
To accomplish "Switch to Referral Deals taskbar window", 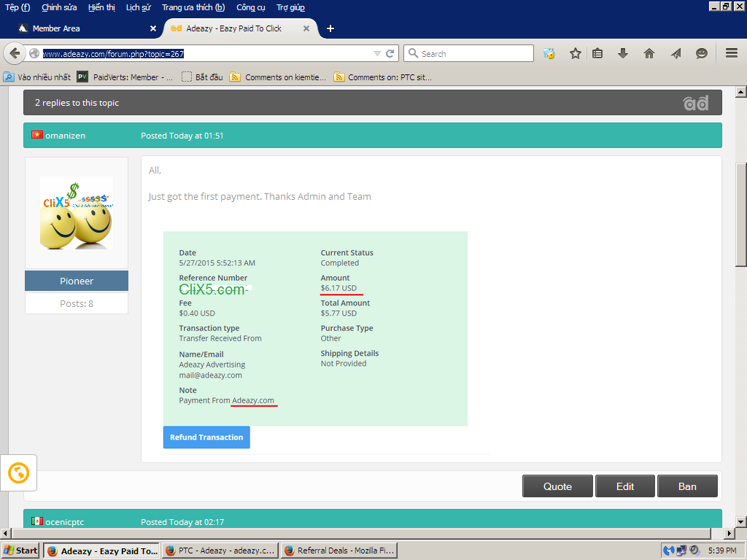I will [x=339, y=551].
